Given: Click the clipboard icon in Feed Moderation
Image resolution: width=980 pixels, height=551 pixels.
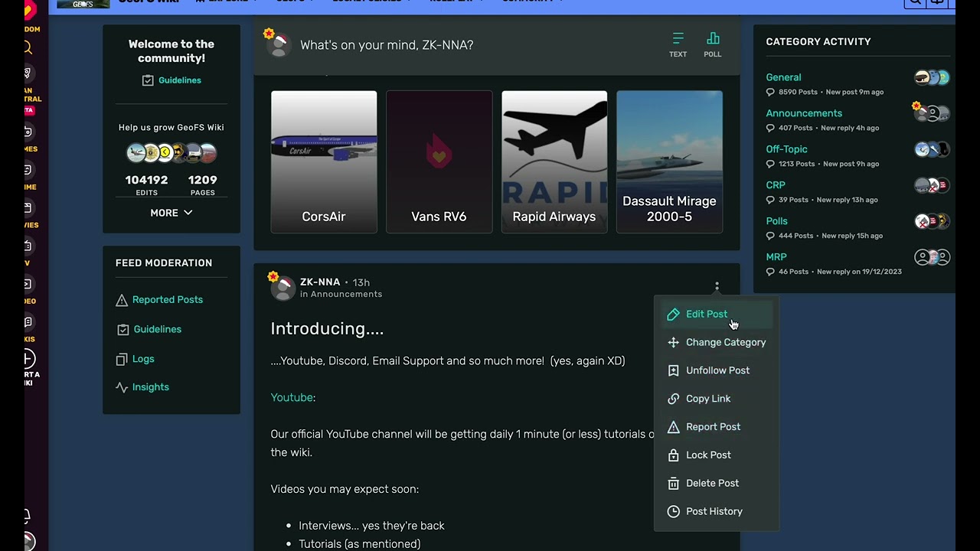Looking at the screenshot, I should [122, 329].
